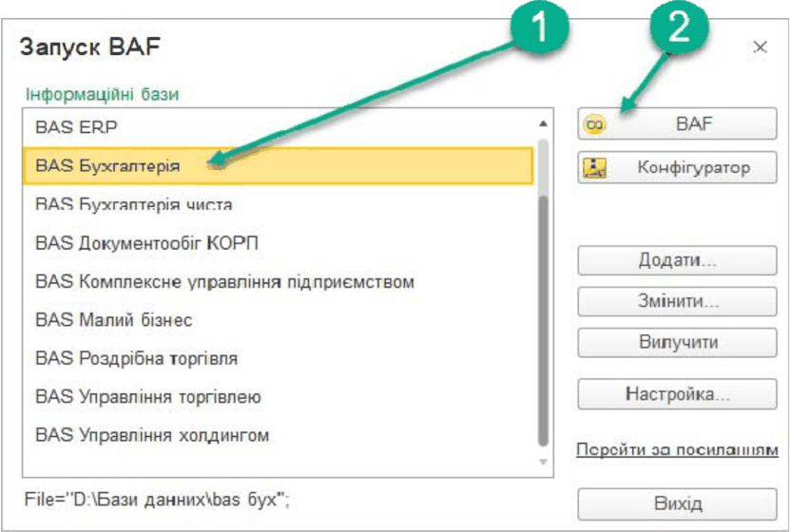The image size is (790, 532).
Task: Select the highlighted BAS Бухгалтерія row
Action: 279,165
